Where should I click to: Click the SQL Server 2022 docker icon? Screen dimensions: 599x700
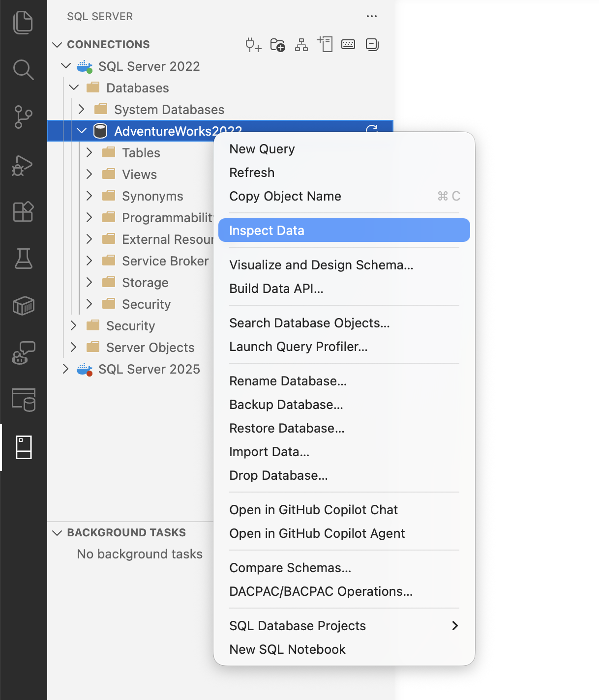tap(85, 66)
